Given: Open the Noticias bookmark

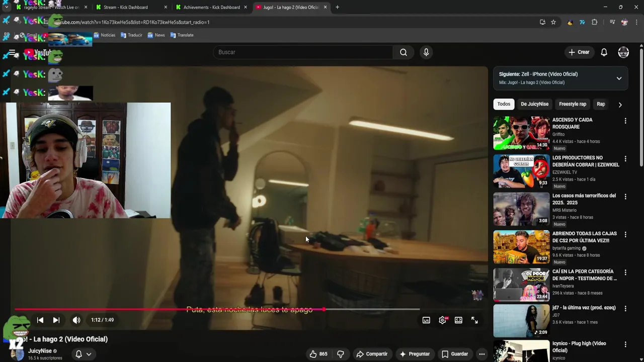Looking at the screenshot, I should [105, 35].
